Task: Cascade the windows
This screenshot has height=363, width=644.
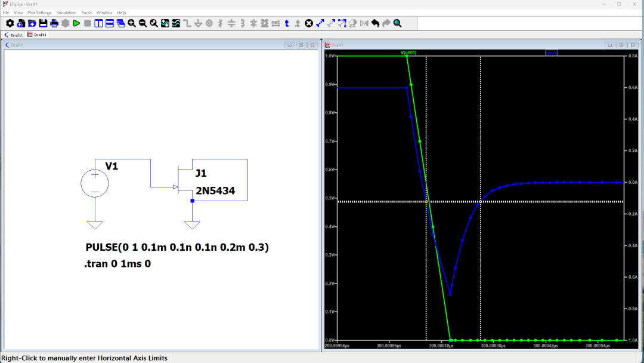Action: [120, 23]
